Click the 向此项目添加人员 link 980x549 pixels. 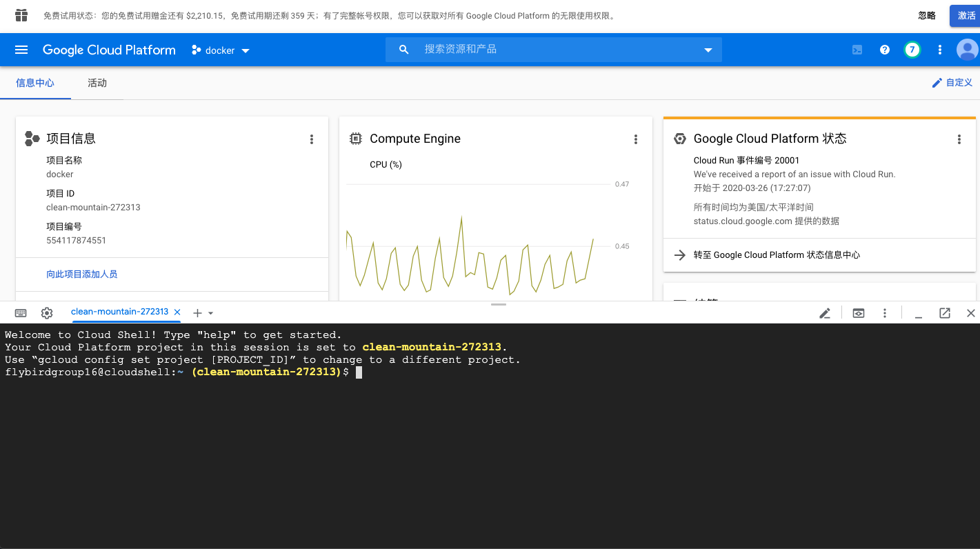[82, 274]
